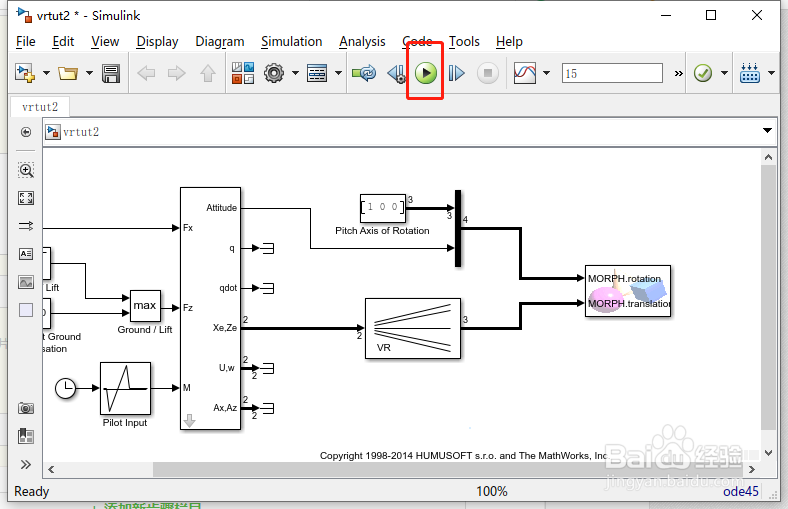Click the Update Diagram refresh icon
Screen dimensions: 788x509
tap(364, 73)
